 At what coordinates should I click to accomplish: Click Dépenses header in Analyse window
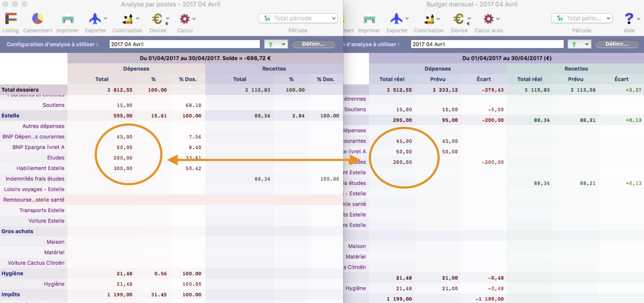(136, 69)
